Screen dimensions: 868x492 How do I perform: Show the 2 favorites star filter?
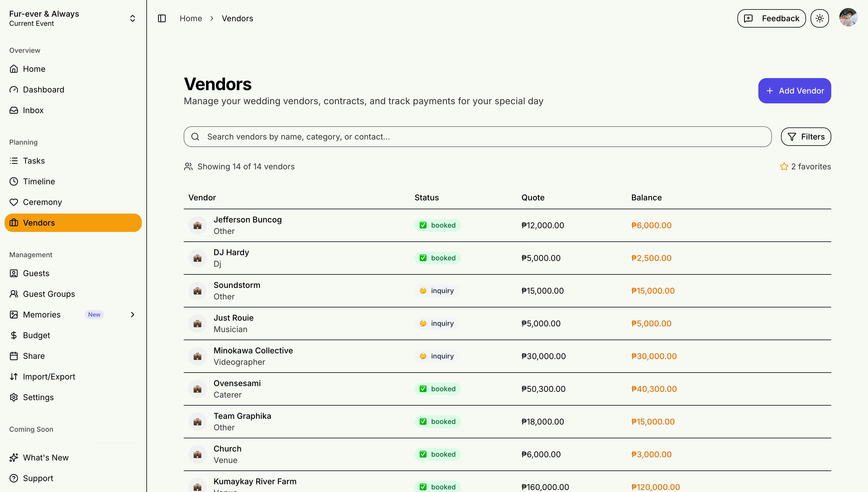tap(805, 166)
